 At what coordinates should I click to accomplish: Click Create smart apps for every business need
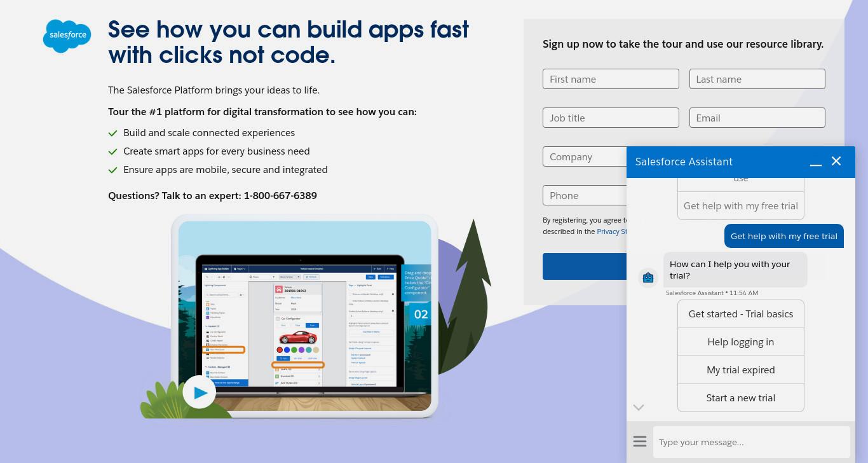pyautogui.click(x=217, y=151)
